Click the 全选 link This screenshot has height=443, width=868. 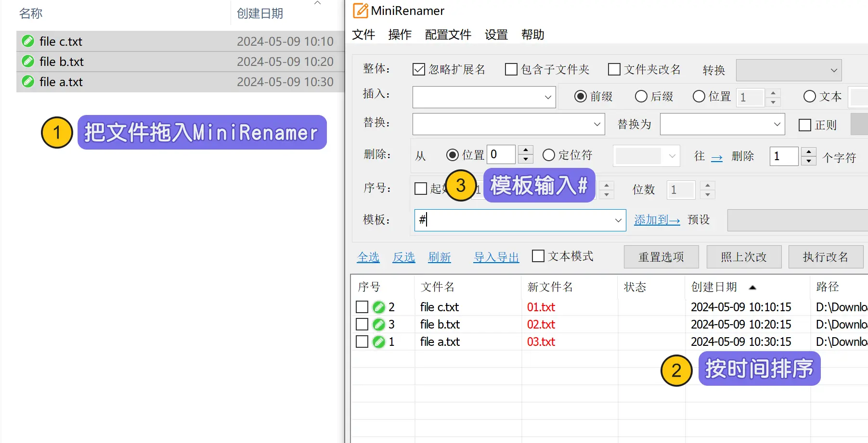click(368, 257)
